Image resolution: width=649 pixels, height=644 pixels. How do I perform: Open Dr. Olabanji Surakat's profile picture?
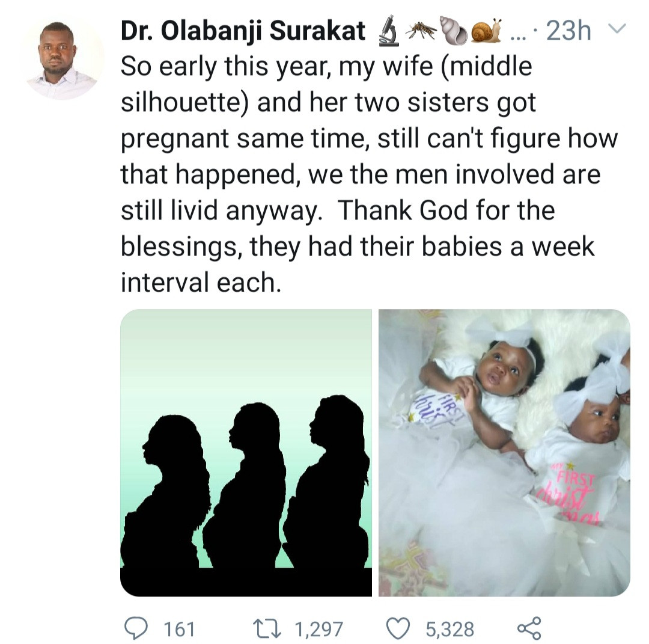point(62,58)
